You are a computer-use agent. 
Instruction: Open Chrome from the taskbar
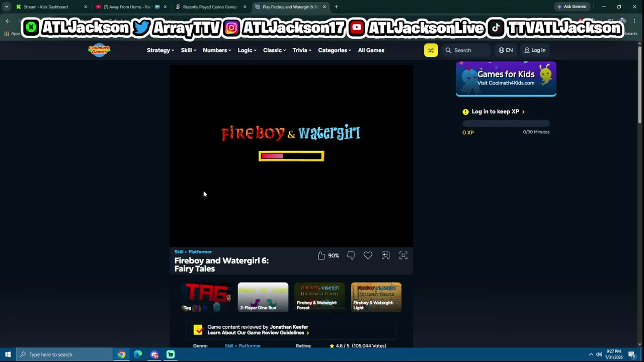[121, 354]
